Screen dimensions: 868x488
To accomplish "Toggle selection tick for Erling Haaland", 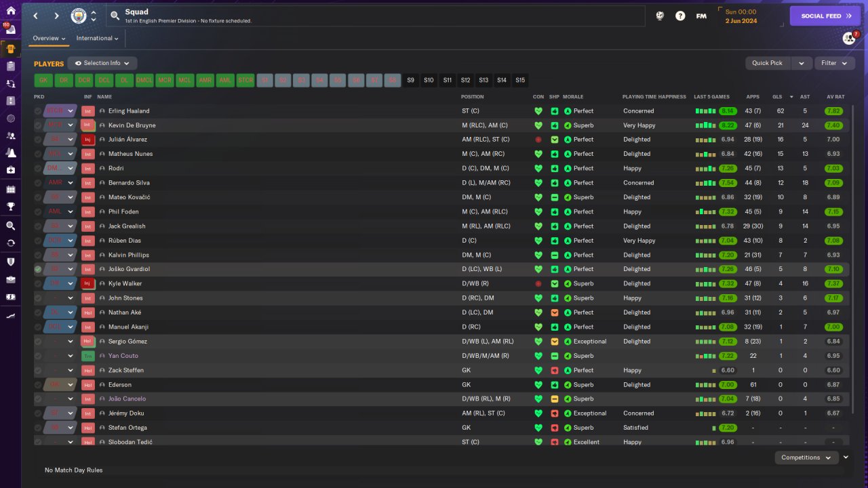I will (x=38, y=111).
